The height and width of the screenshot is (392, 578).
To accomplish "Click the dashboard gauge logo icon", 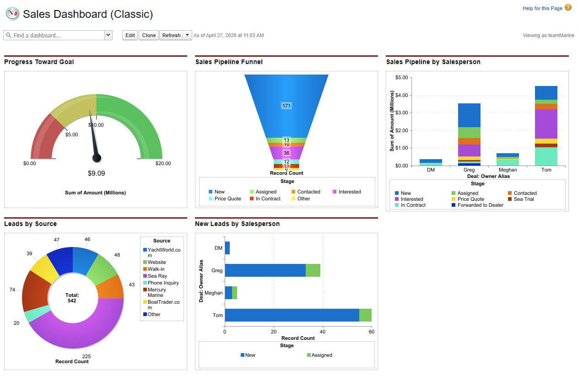I will [13, 14].
